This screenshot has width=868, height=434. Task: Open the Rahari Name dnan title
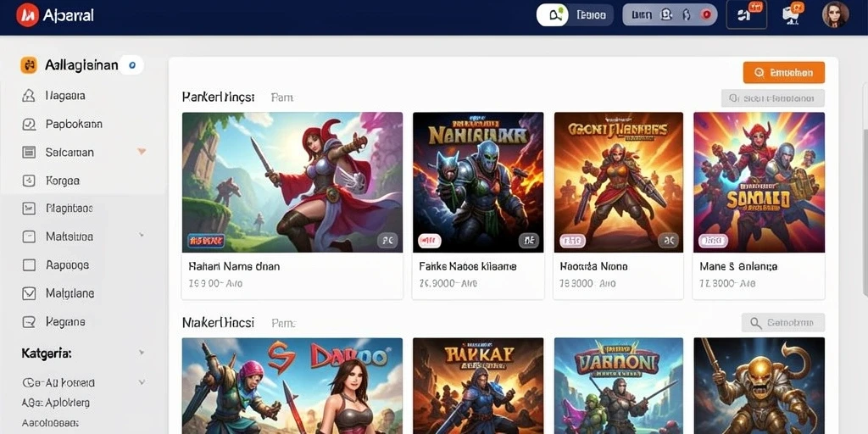[234, 266]
